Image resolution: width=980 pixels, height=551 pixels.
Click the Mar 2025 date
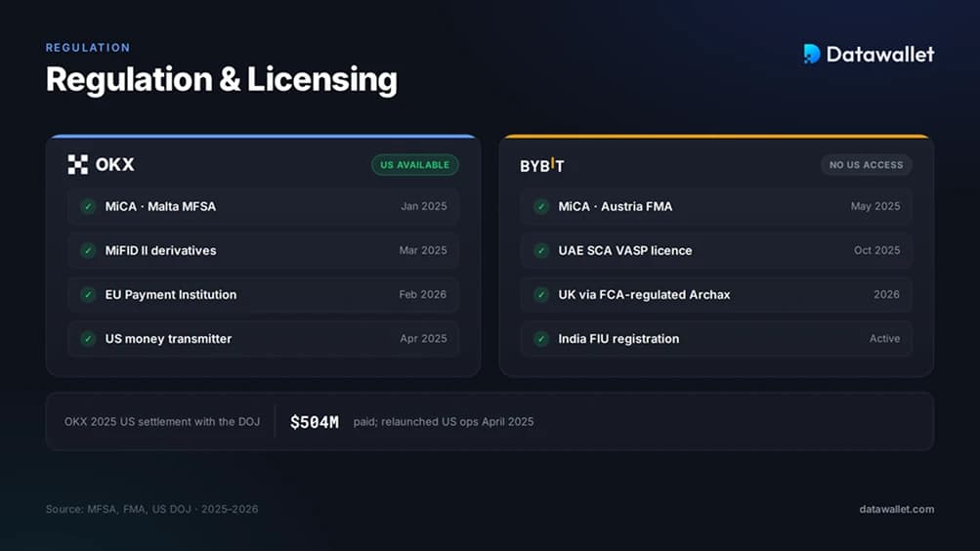[x=423, y=250]
